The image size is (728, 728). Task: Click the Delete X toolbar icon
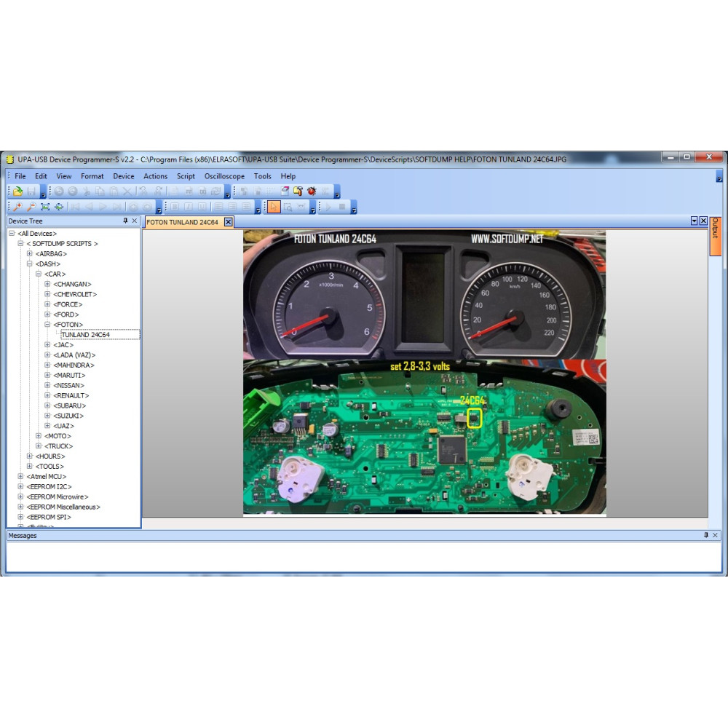pyautogui.click(x=127, y=191)
